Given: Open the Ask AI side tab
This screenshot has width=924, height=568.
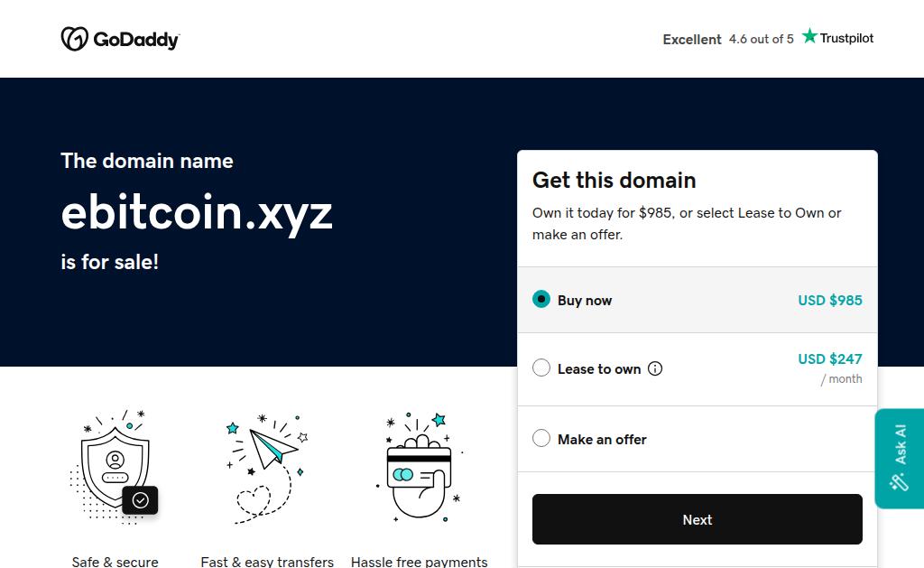Looking at the screenshot, I should pos(899,458).
